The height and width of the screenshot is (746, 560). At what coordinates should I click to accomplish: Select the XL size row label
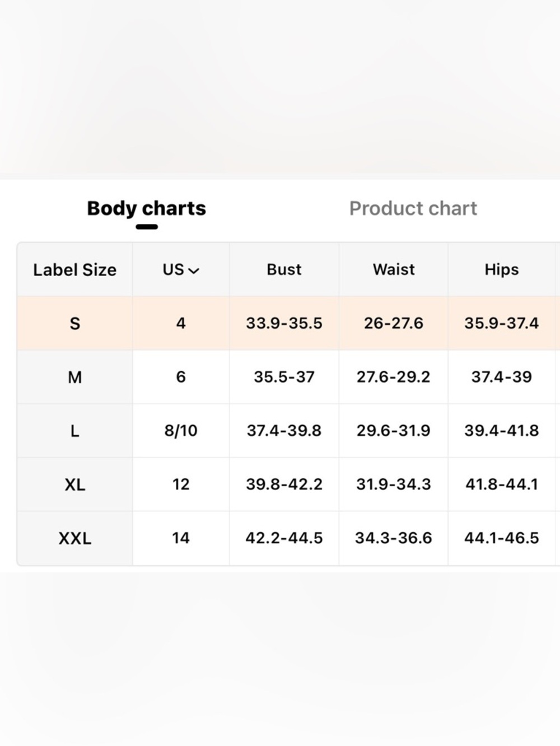click(x=74, y=484)
